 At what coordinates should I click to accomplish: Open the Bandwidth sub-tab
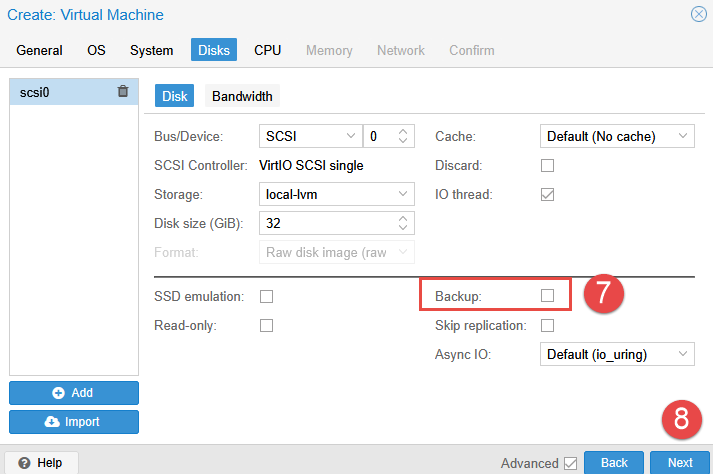click(242, 97)
